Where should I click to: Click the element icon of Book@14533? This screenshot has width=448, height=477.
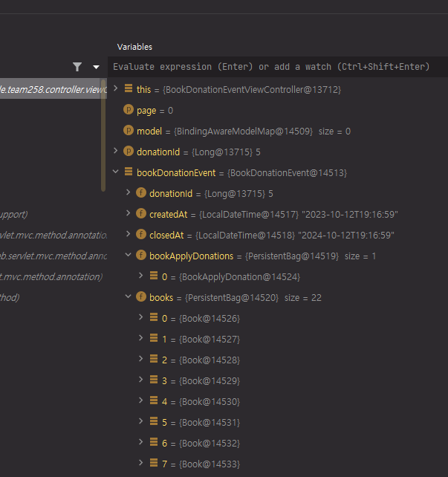(154, 463)
